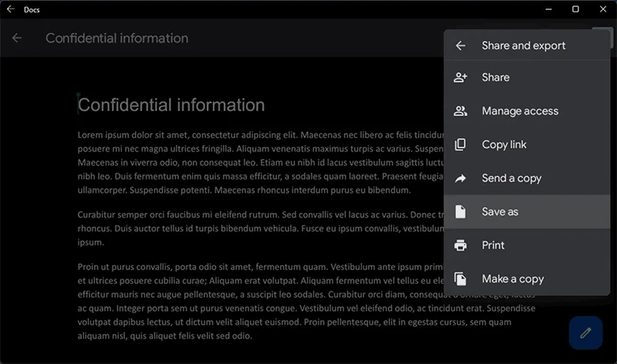Click the Make a copy icon
Image resolution: width=617 pixels, height=364 pixels.
460,278
